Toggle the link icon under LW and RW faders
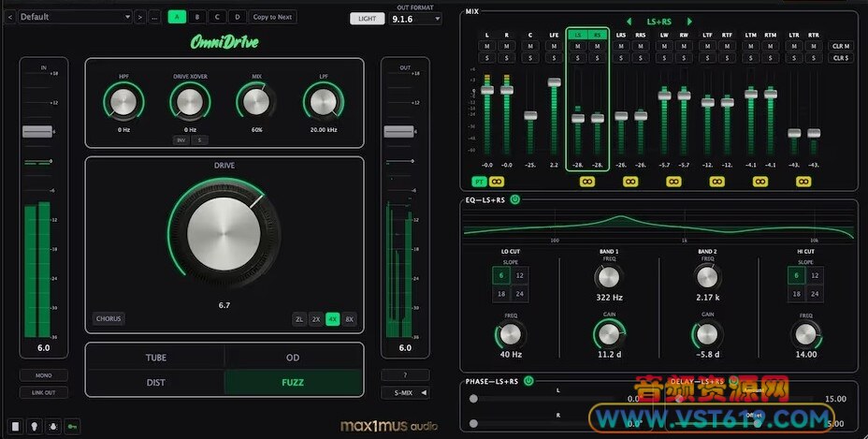The width and height of the screenshot is (868, 439). [x=673, y=182]
